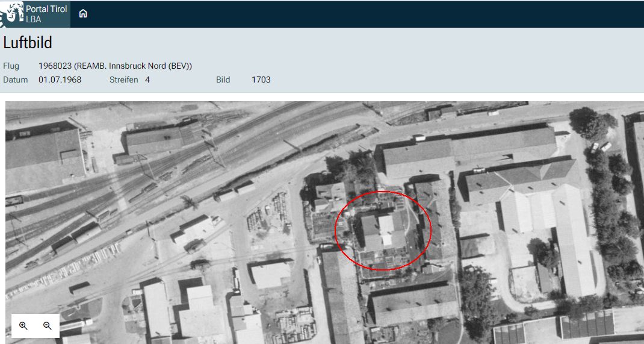Zoom out of the aerial image

coord(47,326)
